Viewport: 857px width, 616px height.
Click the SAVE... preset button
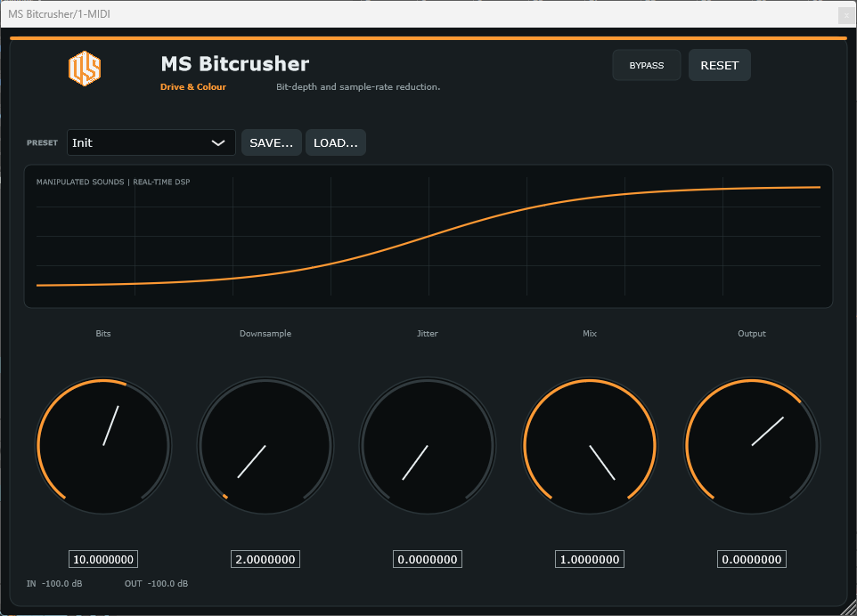[x=271, y=142]
